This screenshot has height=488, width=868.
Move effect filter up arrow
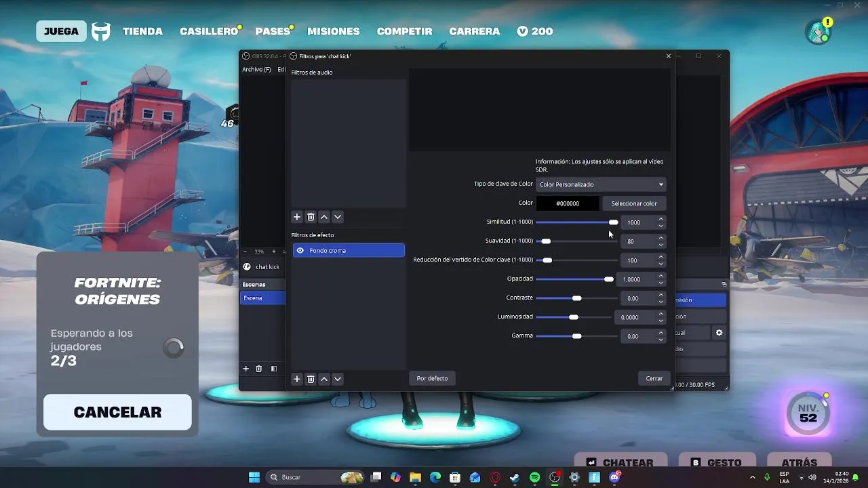[x=324, y=379]
